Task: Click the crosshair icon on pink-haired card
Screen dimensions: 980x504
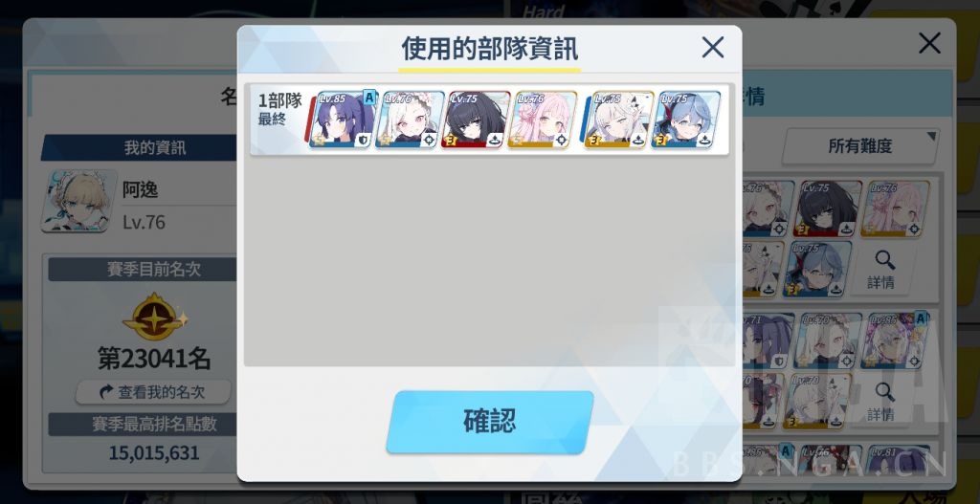Action: click(x=561, y=140)
